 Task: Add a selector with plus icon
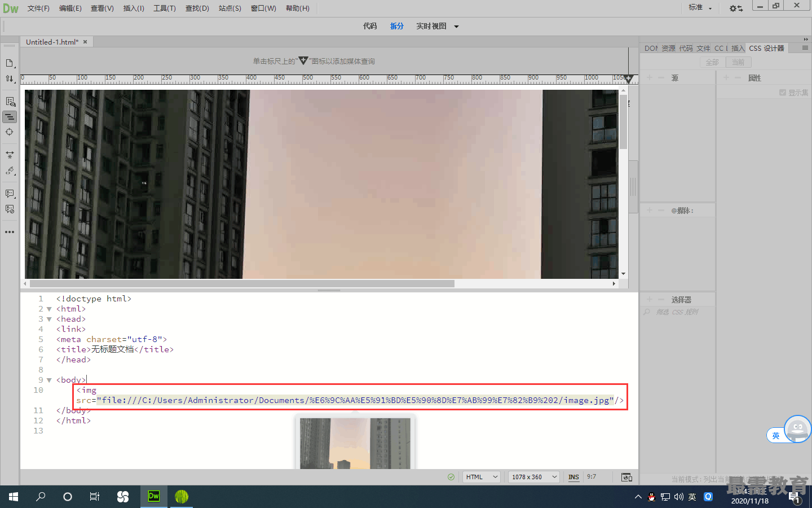tap(650, 299)
